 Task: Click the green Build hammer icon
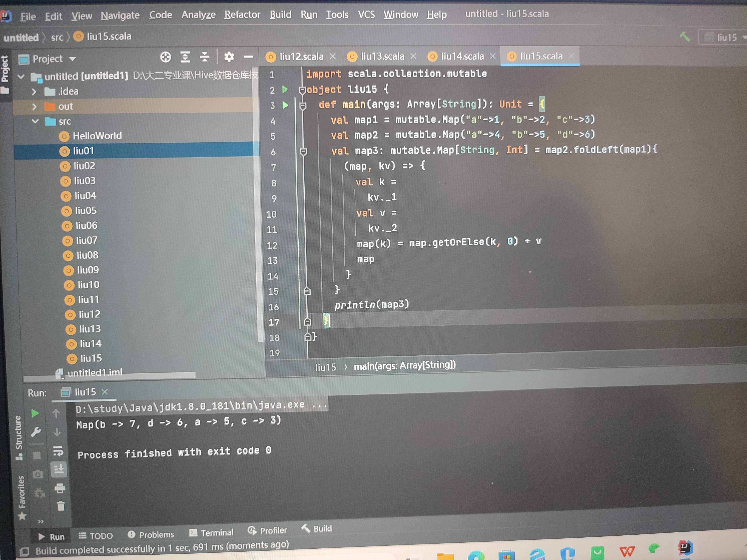pos(684,36)
